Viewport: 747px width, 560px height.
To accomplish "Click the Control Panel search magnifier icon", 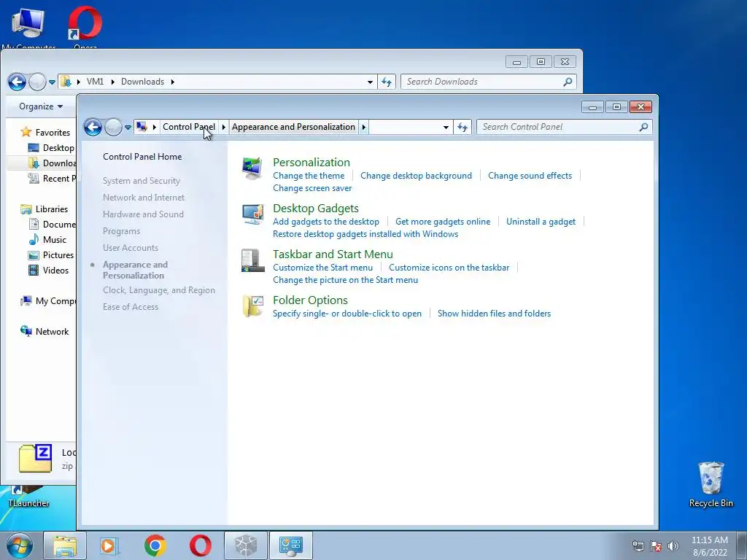I will 643,127.
